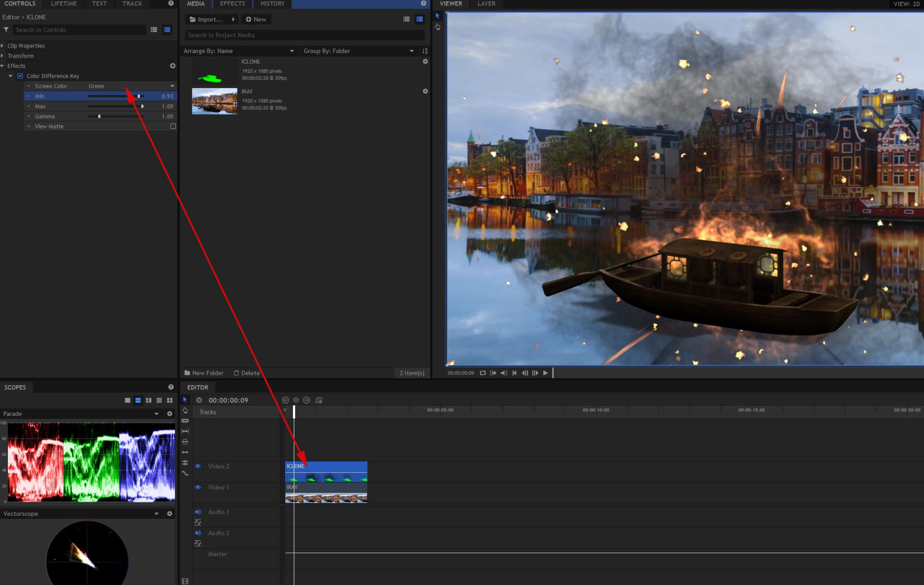Set Out point in Viewer controls

tap(504, 373)
